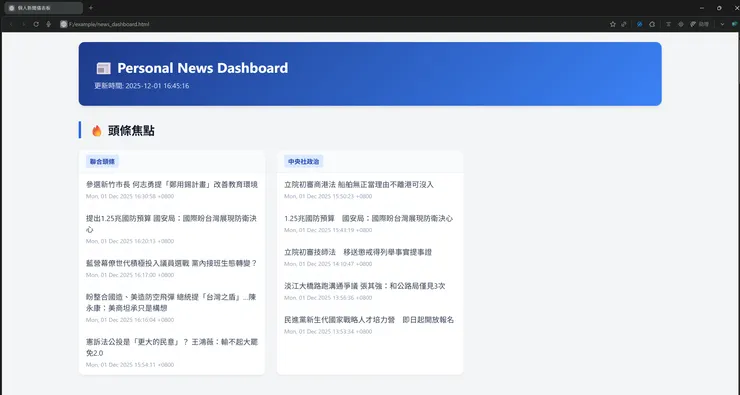Minimize the browser window

tap(702, 8)
